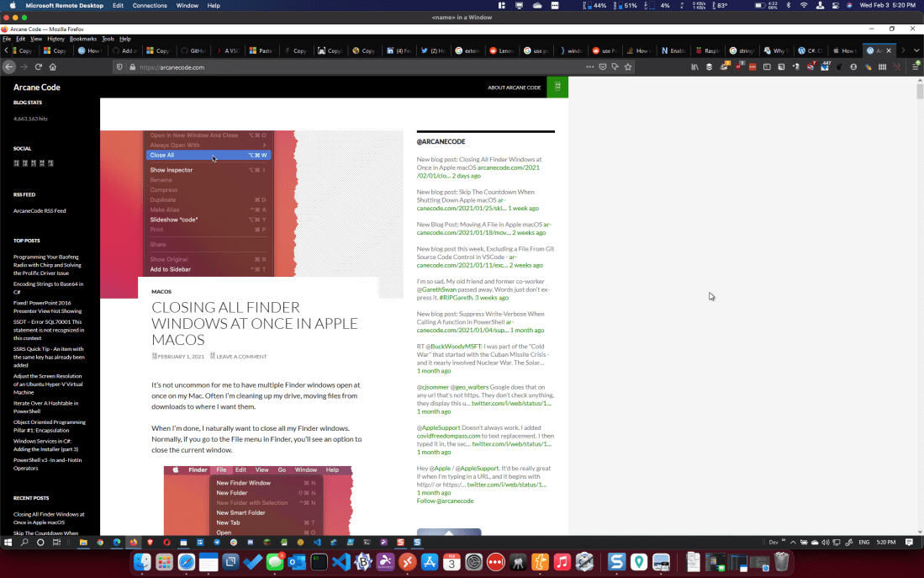Click the Firefox reload page button

pyautogui.click(x=39, y=66)
